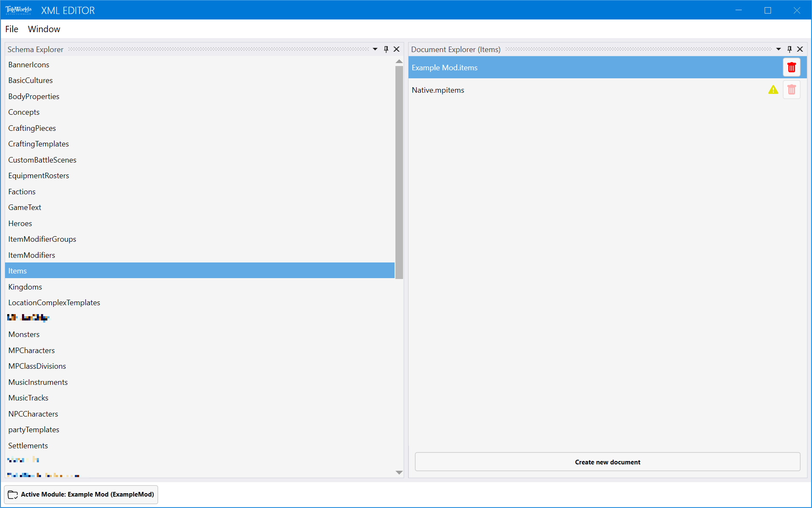Select CustomBattleScenes schema
The width and height of the screenshot is (812, 508).
200,160
